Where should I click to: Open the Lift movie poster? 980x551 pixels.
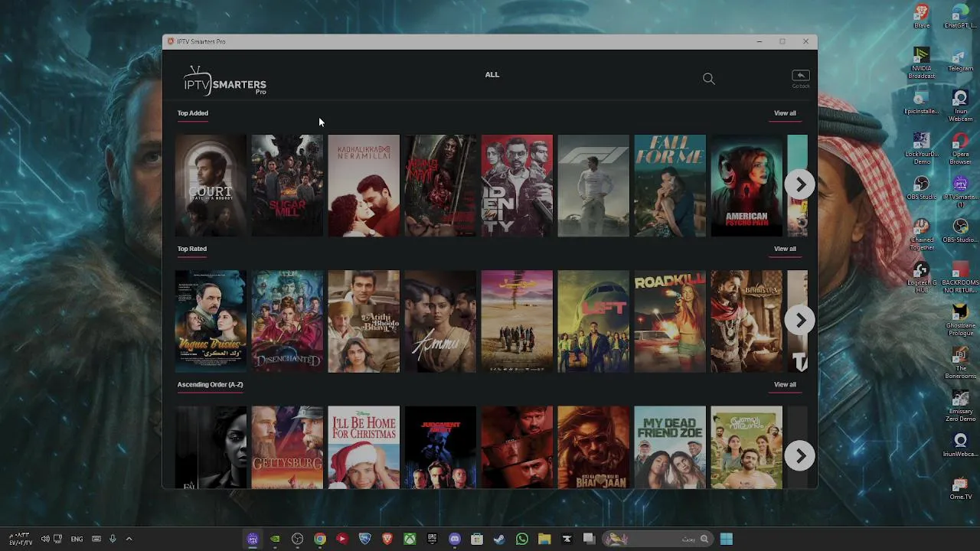[593, 321]
